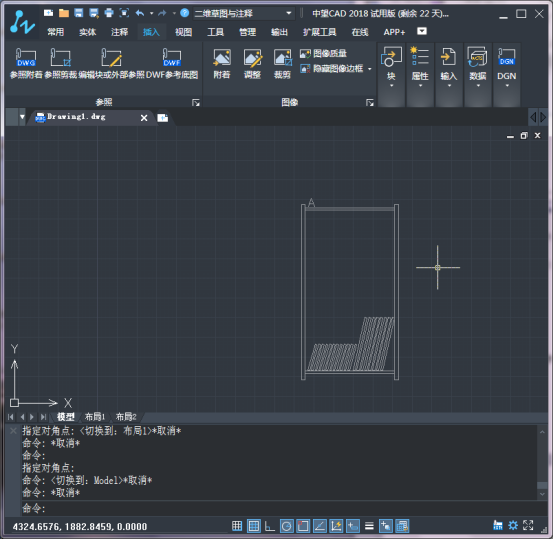
Task: Open the 二维草图与注释 workspace dropdown
Action: [243, 14]
